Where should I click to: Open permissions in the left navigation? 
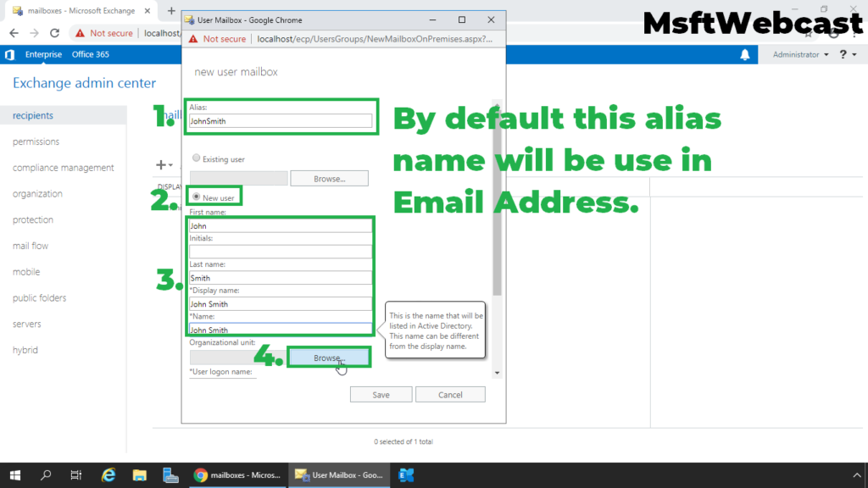(36, 141)
